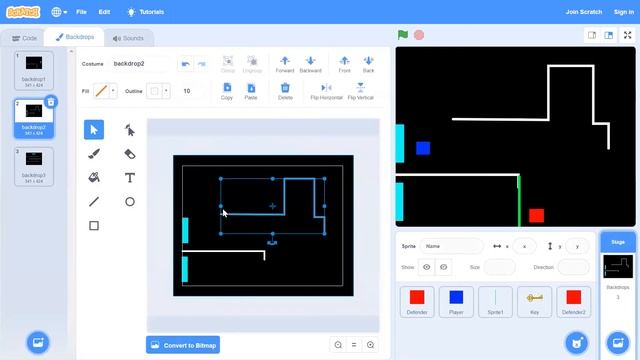Viewport: 640px width, 360px height.
Task: Click Convert to Bitmap button
Action: (183, 345)
